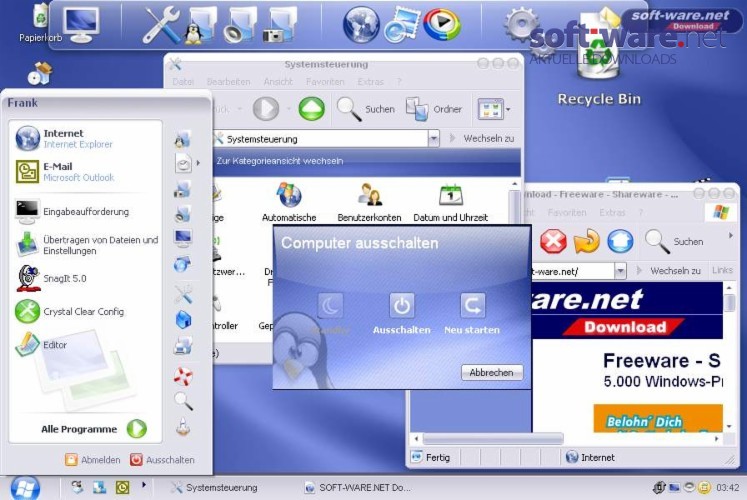The width and height of the screenshot is (747, 500).
Task: Click Suchen in browser toolbar
Action: click(x=674, y=241)
